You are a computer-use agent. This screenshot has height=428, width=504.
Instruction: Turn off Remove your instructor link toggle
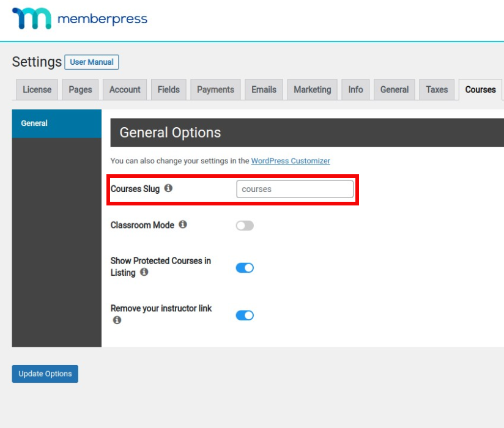pos(245,315)
